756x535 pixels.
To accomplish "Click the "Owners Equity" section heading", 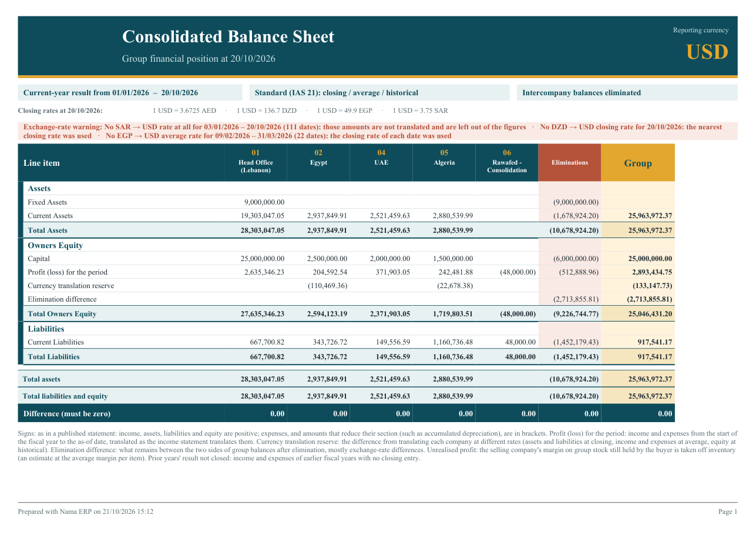I will tap(55, 246).
